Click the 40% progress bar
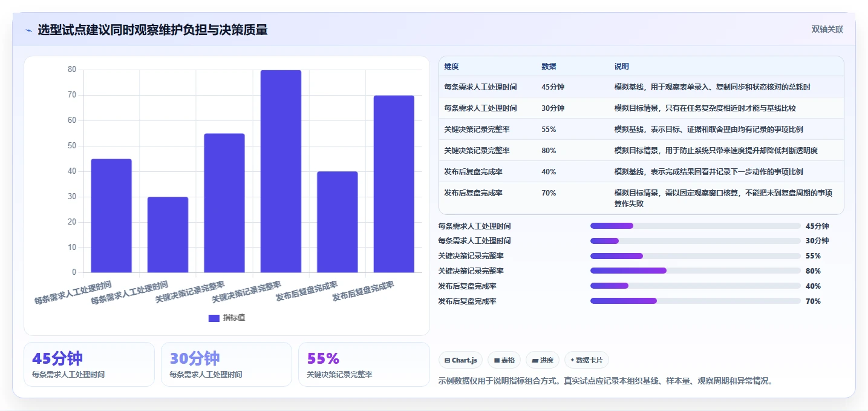The height and width of the screenshot is (411, 868). [696, 286]
